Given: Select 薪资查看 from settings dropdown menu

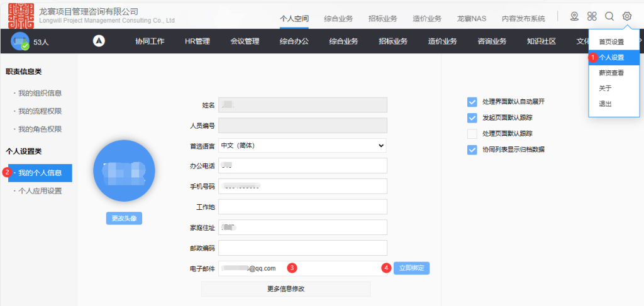Looking at the screenshot, I should pyautogui.click(x=611, y=73).
